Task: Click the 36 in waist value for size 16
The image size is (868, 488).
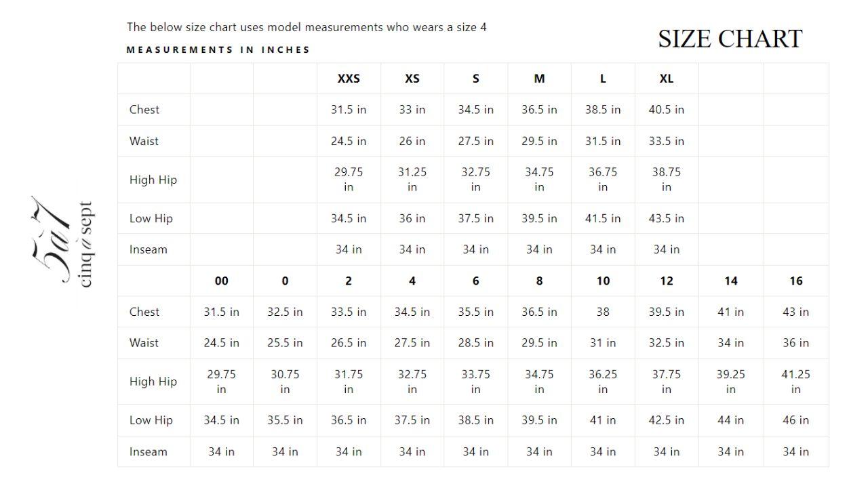Action: pyautogui.click(x=795, y=343)
